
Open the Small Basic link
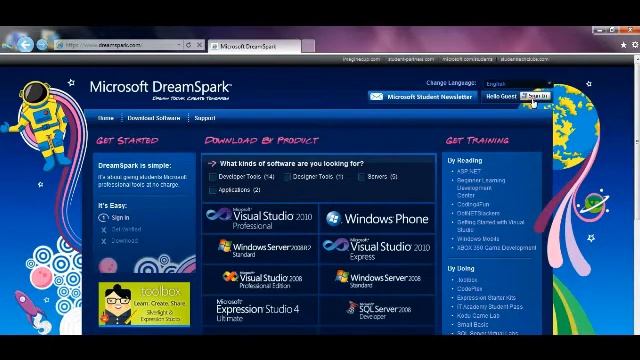point(472,324)
